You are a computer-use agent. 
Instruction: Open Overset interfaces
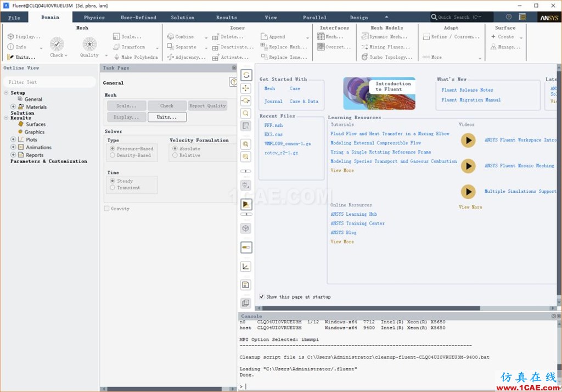(x=334, y=47)
